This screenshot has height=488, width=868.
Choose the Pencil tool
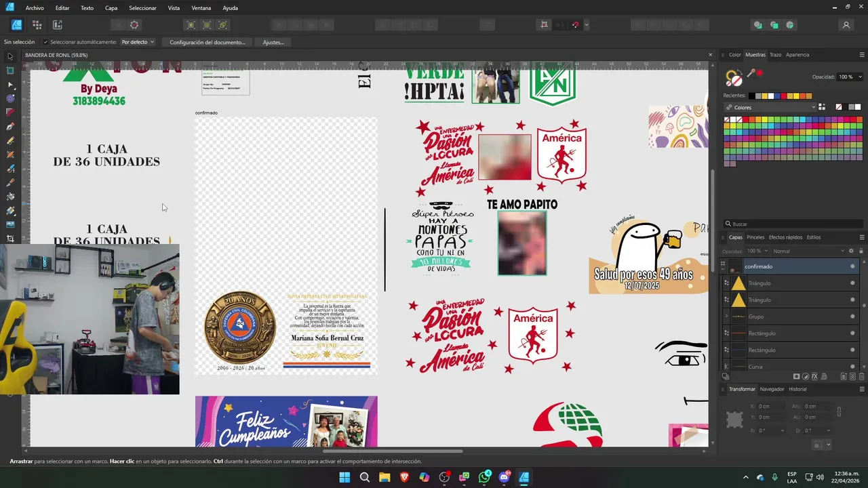pos(10,140)
